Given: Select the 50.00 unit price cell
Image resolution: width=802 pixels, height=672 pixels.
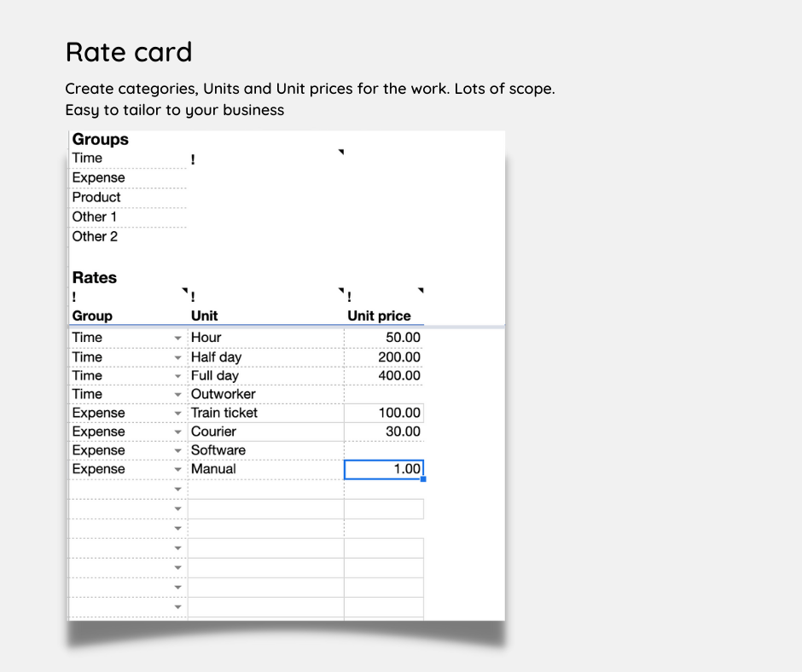Looking at the screenshot, I should pos(384,338).
